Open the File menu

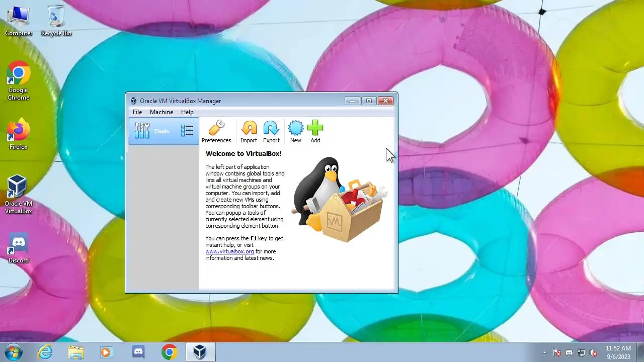click(137, 112)
